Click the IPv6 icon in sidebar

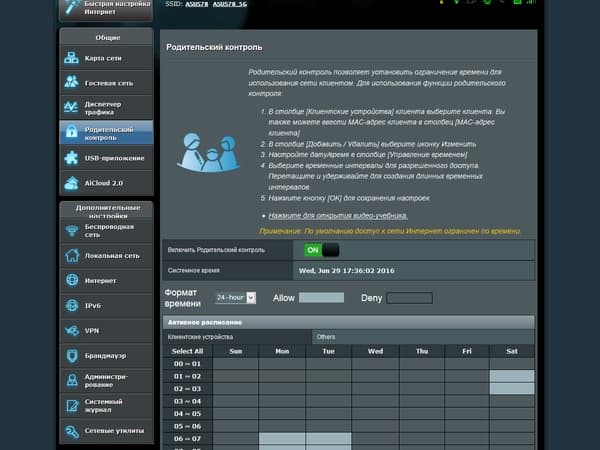[x=72, y=305]
